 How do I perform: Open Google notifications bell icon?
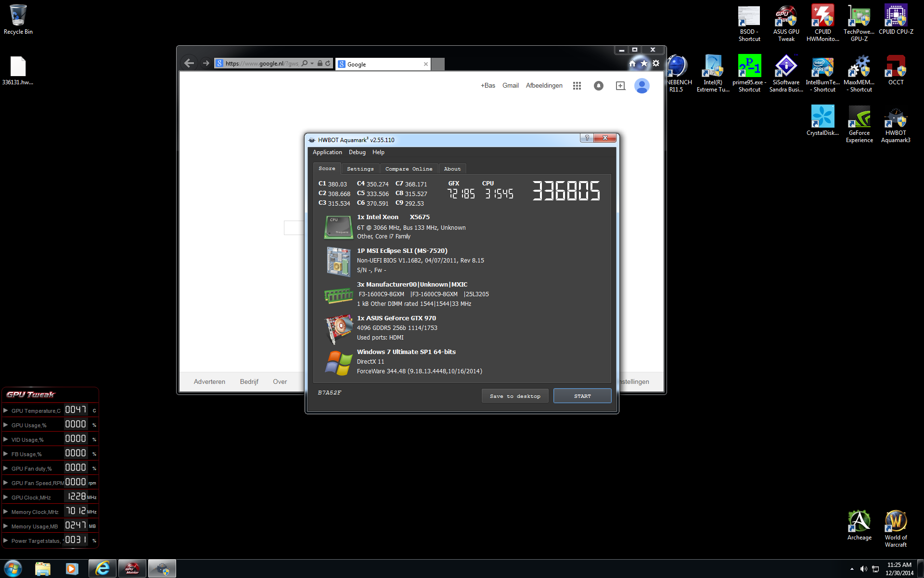pos(598,86)
